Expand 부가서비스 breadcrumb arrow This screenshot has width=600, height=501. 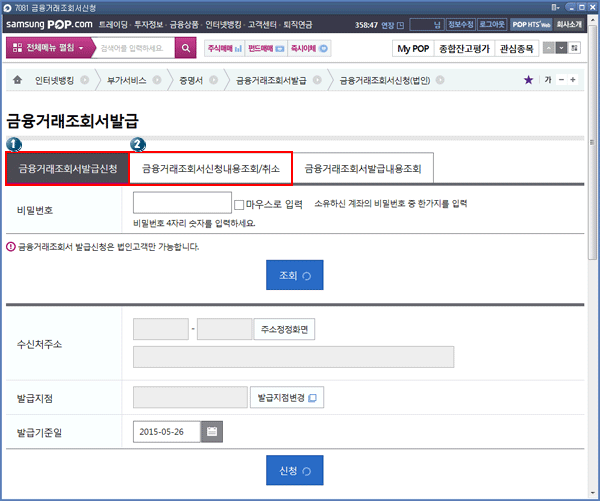click(157, 80)
